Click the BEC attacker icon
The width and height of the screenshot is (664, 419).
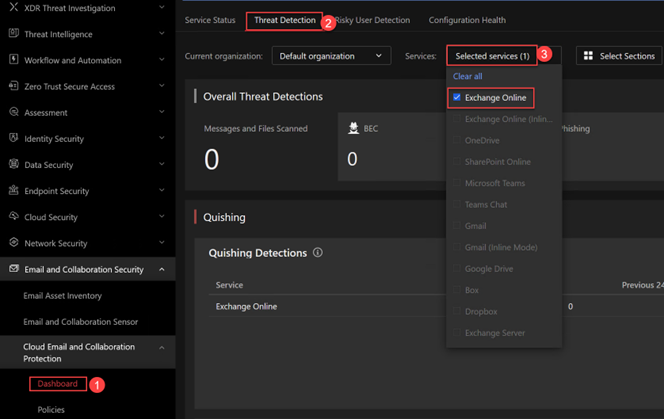(353, 128)
